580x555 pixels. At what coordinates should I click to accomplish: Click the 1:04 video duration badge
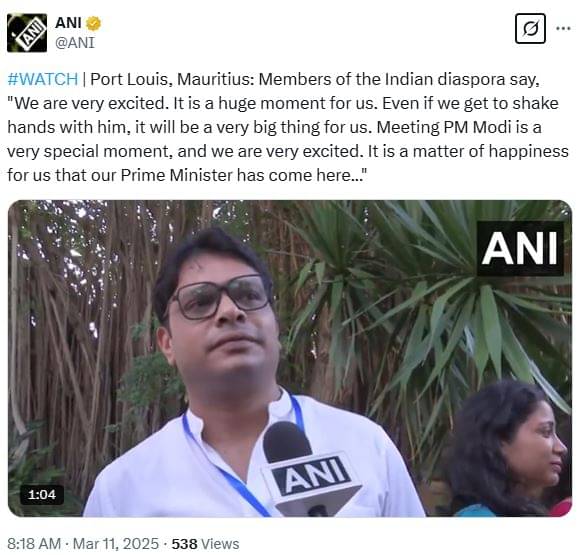[x=42, y=495]
